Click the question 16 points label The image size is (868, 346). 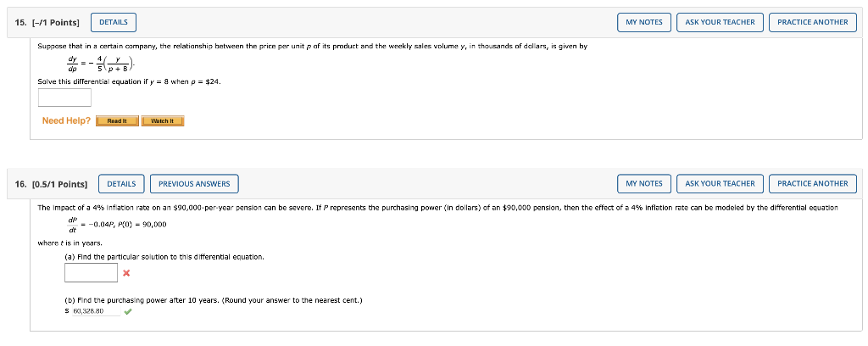pos(52,184)
